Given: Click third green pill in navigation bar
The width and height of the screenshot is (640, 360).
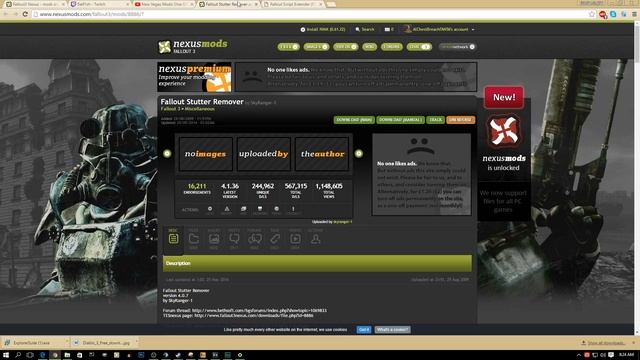Looking at the screenshot, I should click(345, 47).
